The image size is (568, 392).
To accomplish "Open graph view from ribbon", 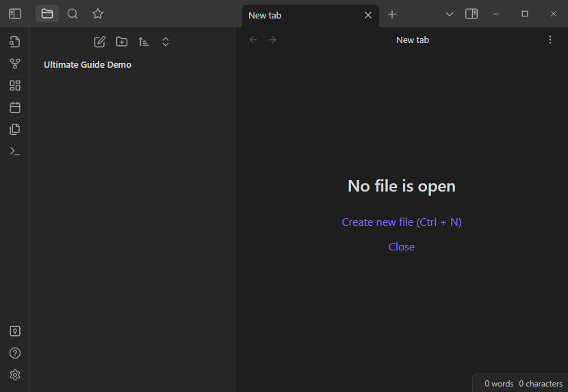I will click(15, 64).
